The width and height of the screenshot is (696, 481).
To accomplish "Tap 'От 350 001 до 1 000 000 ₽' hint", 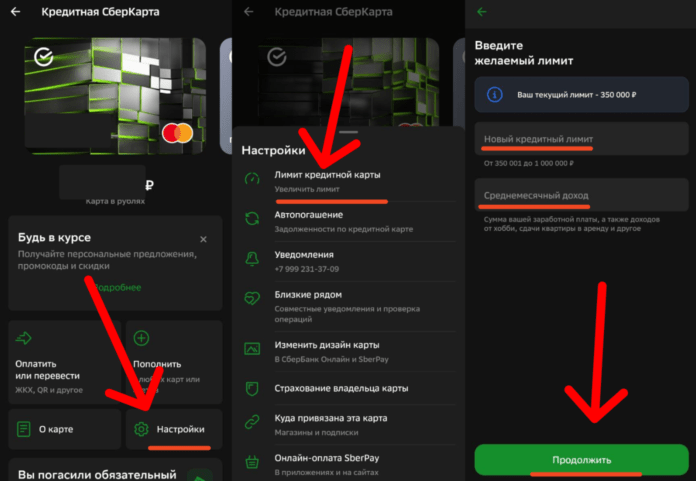I will click(x=529, y=163).
